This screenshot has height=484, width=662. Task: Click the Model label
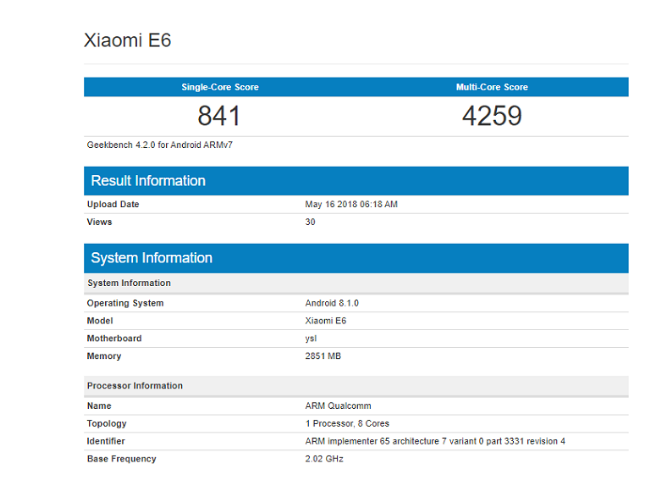(100, 321)
